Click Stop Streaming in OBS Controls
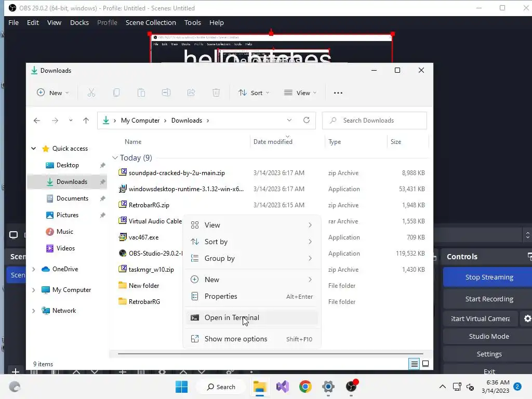The height and width of the screenshot is (399, 532). tap(487, 277)
